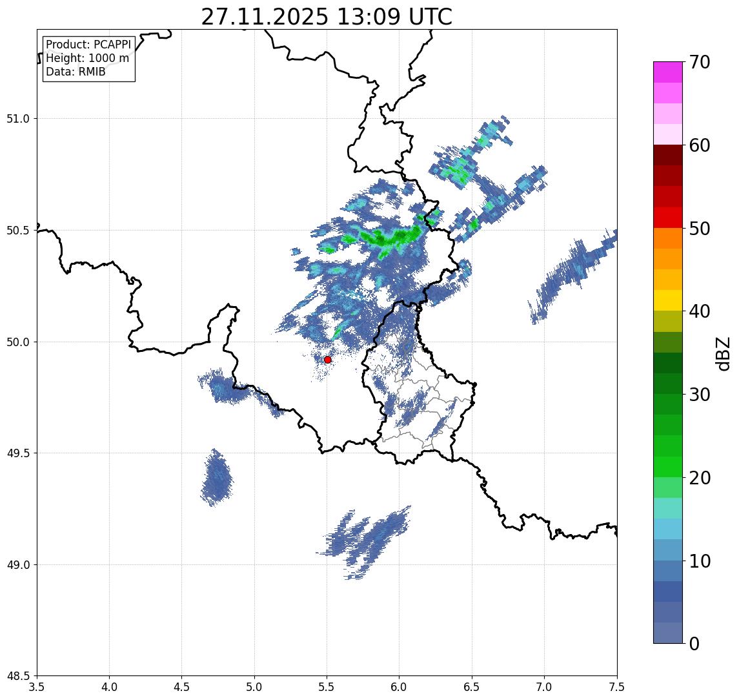The image size is (739, 700).
Task: Click the colorbar label "dBZ"
Action: pos(722,354)
